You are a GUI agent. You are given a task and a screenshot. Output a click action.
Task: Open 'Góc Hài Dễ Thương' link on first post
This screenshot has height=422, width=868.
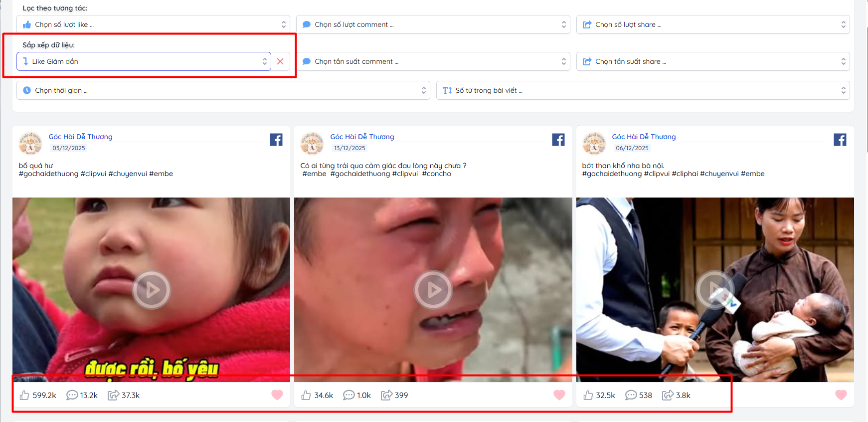(x=80, y=137)
